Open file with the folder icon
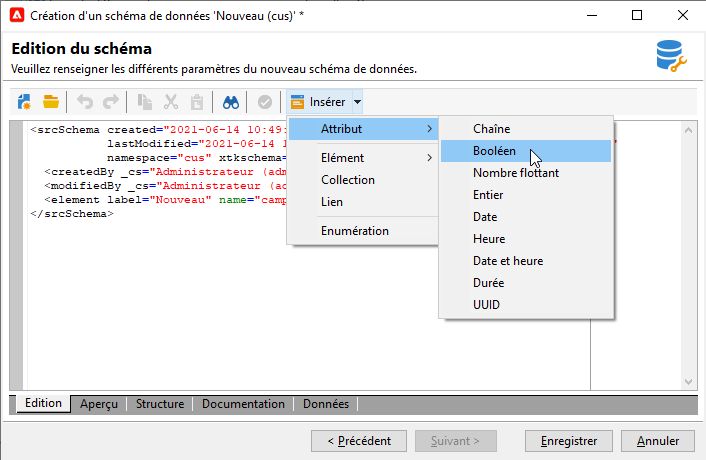 pyautogui.click(x=51, y=102)
